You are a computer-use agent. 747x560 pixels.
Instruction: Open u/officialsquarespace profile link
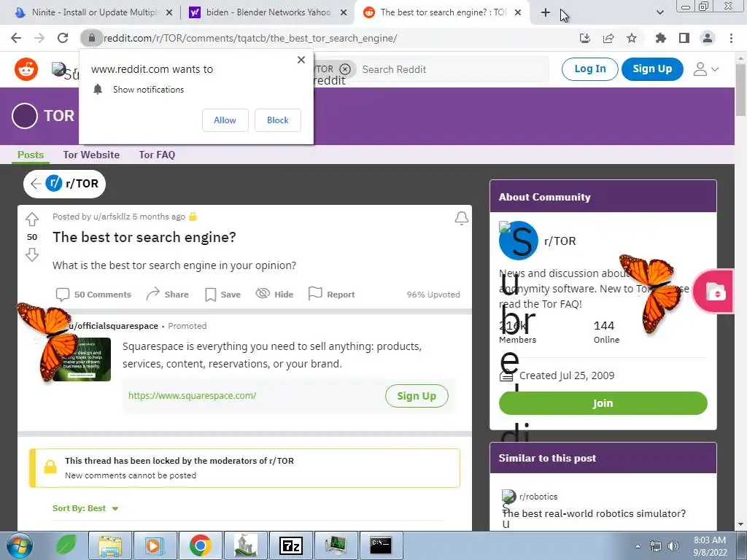pyautogui.click(x=113, y=326)
